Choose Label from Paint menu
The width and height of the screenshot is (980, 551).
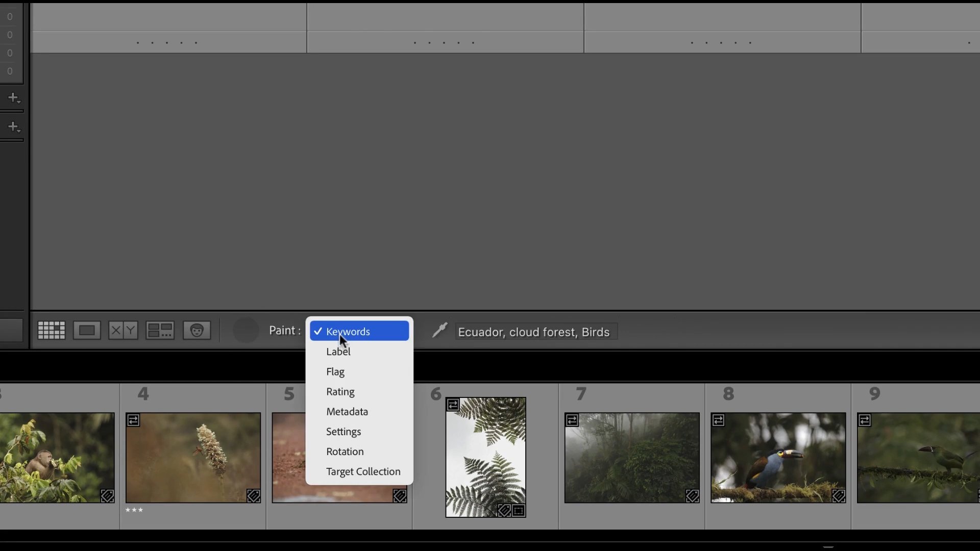click(x=338, y=352)
